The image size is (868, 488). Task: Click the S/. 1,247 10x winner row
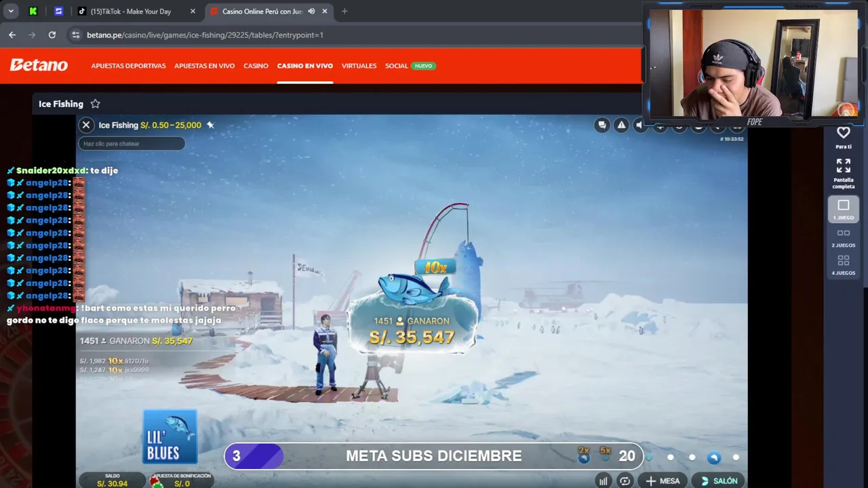coord(114,370)
